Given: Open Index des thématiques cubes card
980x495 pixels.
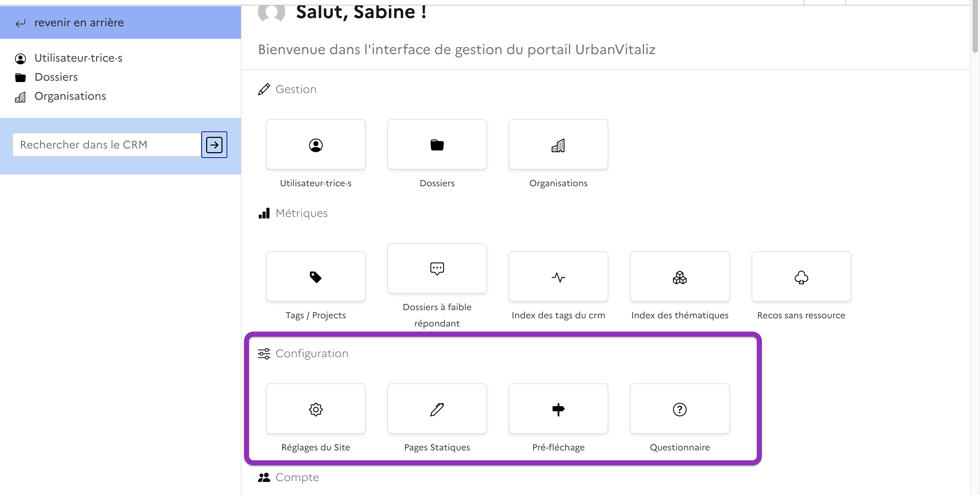Looking at the screenshot, I should 679,277.
